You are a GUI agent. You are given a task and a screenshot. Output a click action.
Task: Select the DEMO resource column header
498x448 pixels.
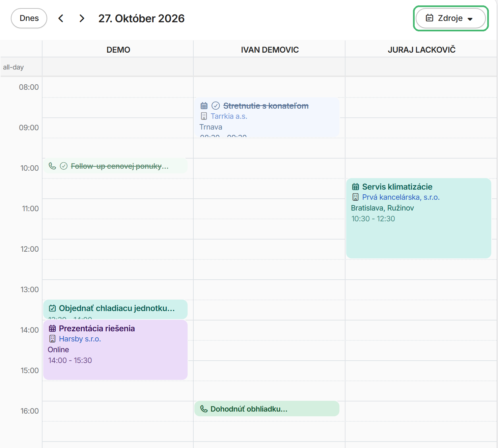118,50
